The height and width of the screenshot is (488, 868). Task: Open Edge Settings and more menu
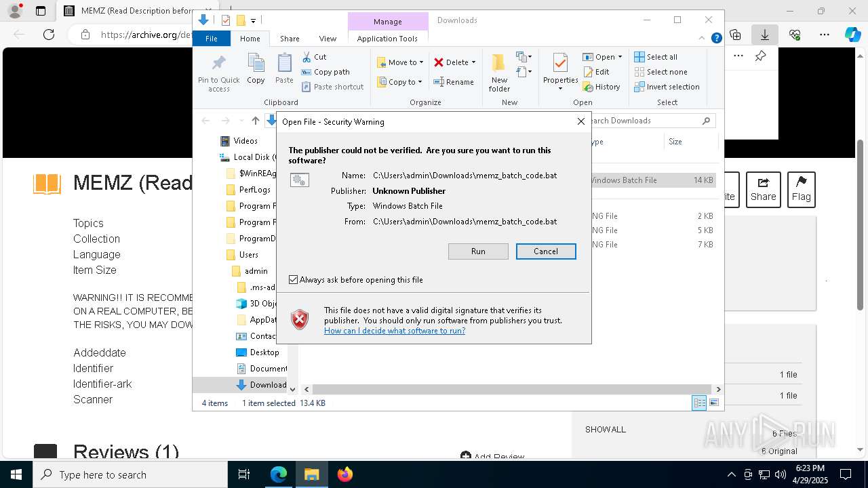click(825, 35)
